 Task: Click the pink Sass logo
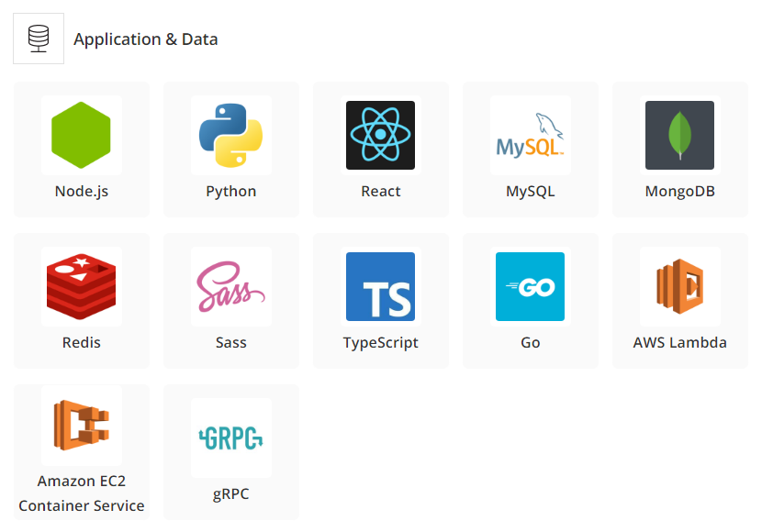(x=230, y=286)
